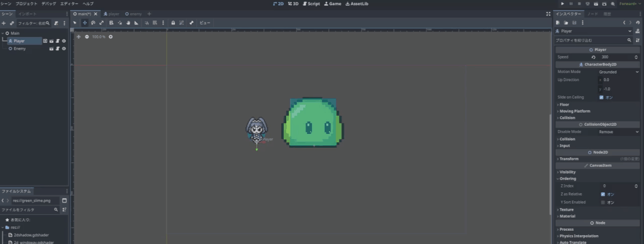The width and height of the screenshot is (644, 244).
Task: Reset the Speed property revert arrow
Action: [x=594, y=57]
